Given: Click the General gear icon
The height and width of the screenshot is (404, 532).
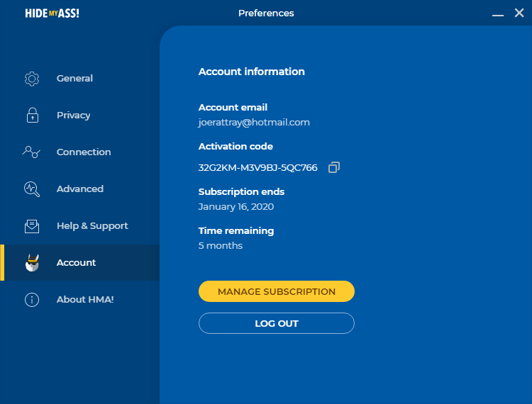Looking at the screenshot, I should [32, 79].
